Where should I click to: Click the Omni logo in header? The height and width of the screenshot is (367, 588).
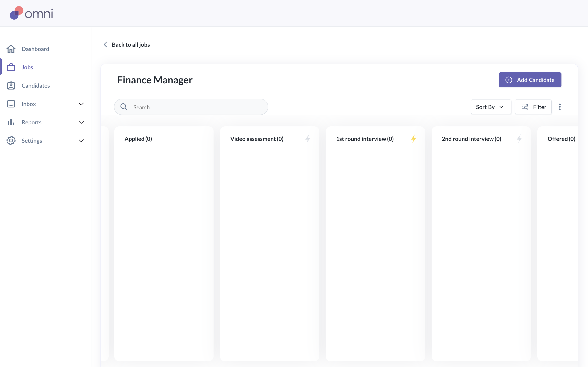coord(31,13)
